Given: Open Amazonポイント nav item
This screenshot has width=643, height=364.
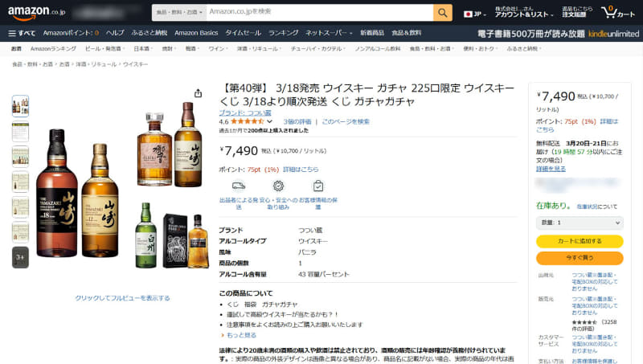Looking at the screenshot, I should click(x=71, y=33).
